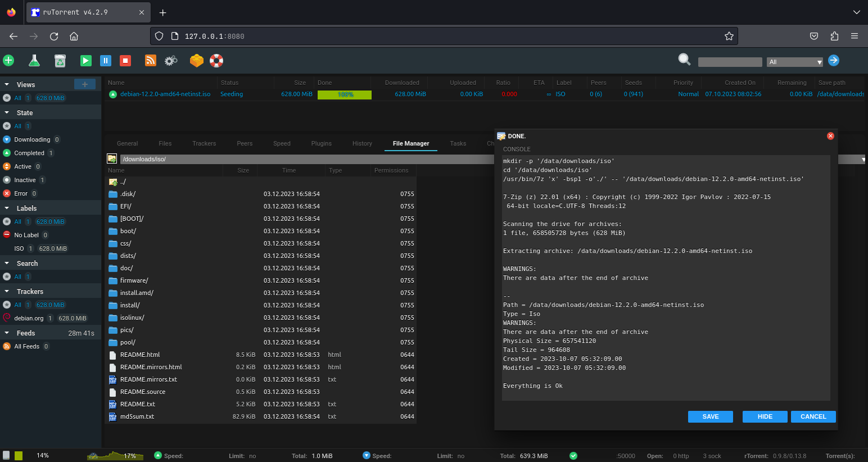This screenshot has width=868, height=462.
Task: Click the blue go arrow next to search
Action: pos(834,60)
